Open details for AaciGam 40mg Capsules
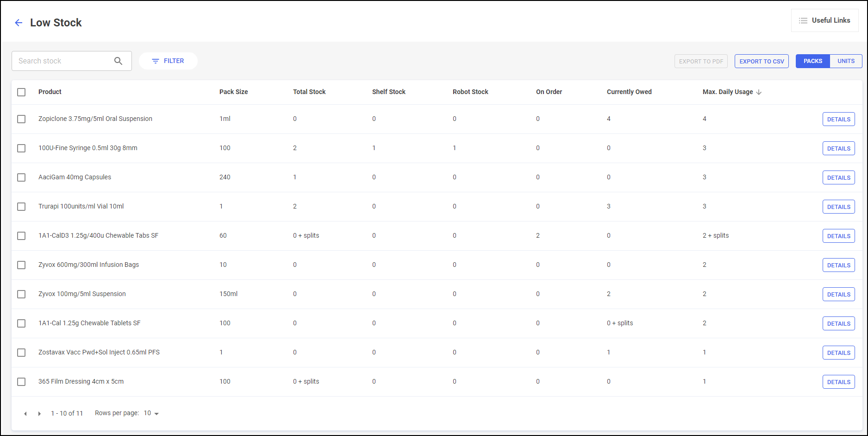Screen dimensions: 868x436 tap(838, 178)
